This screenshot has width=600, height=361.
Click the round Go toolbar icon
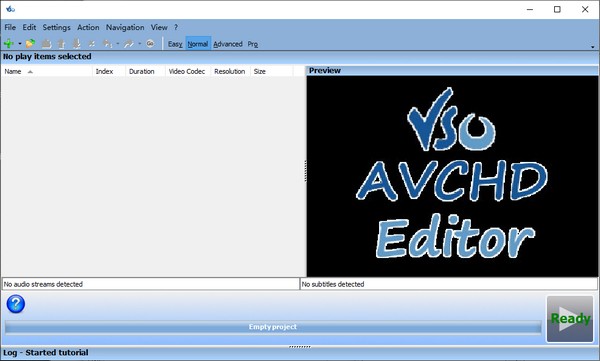point(150,44)
